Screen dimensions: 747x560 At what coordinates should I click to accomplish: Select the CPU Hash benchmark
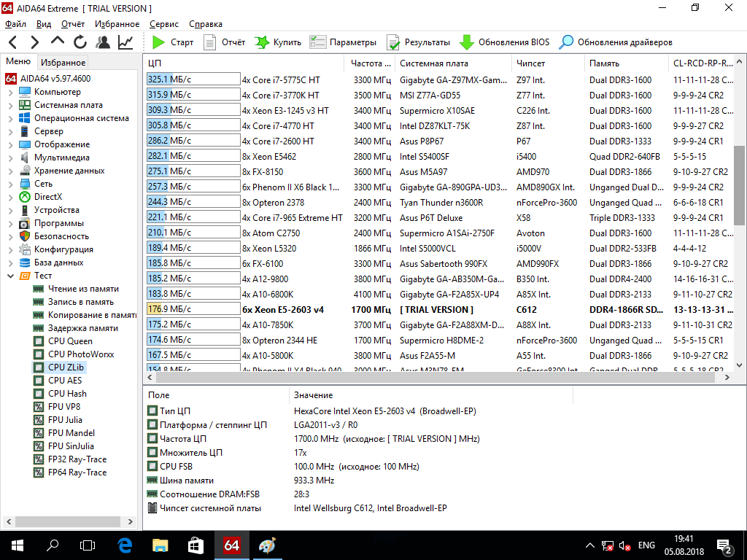point(60,393)
